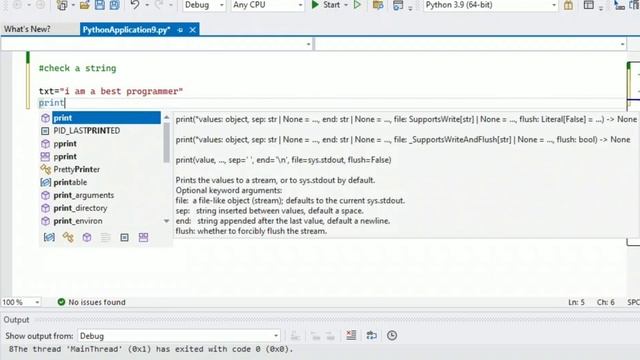Click the Save All toolbar icon
This screenshot has width=640, height=360.
click(x=115, y=5)
